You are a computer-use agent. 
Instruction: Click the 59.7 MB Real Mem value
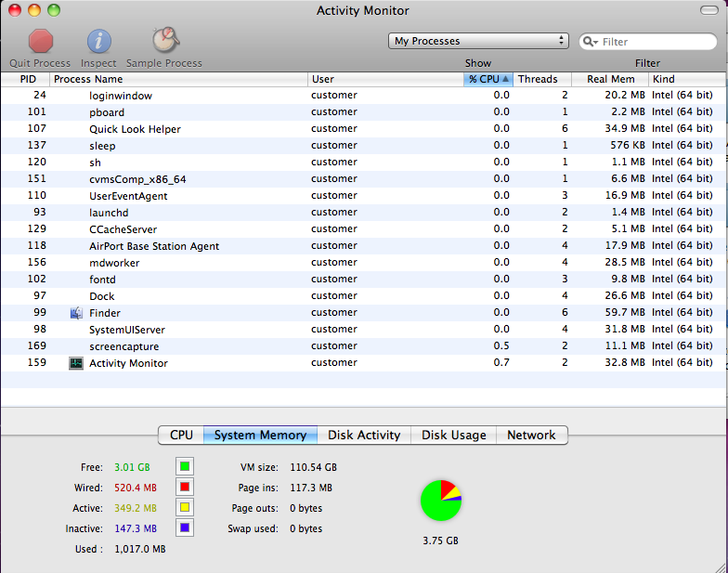click(x=625, y=312)
